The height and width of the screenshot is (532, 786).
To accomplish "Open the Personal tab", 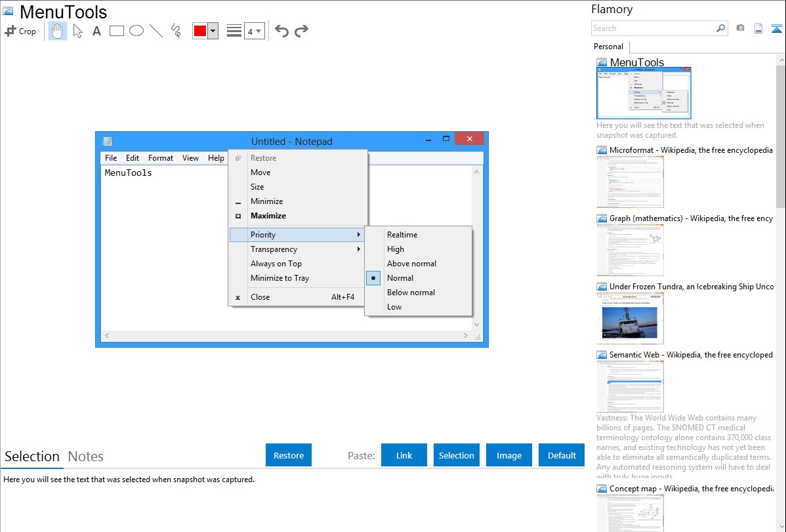I will pos(608,47).
